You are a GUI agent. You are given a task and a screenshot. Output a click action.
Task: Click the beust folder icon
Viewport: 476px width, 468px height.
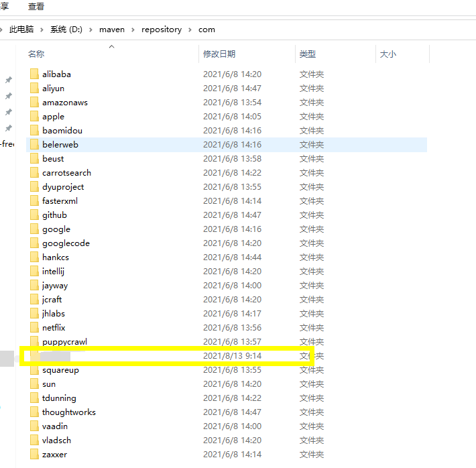pos(34,158)
